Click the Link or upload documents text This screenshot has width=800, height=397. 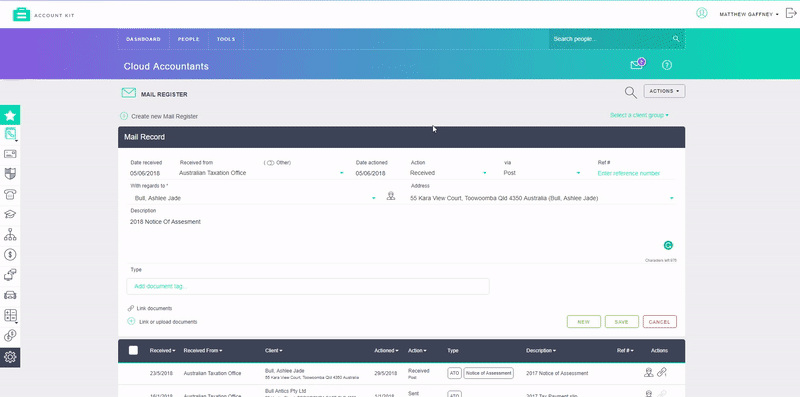coord(168,322)
